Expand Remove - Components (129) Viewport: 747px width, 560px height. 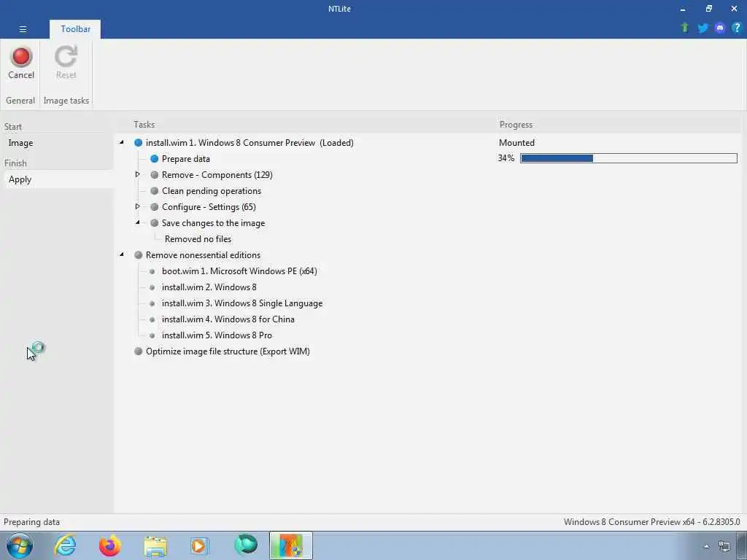coord(137,174)
